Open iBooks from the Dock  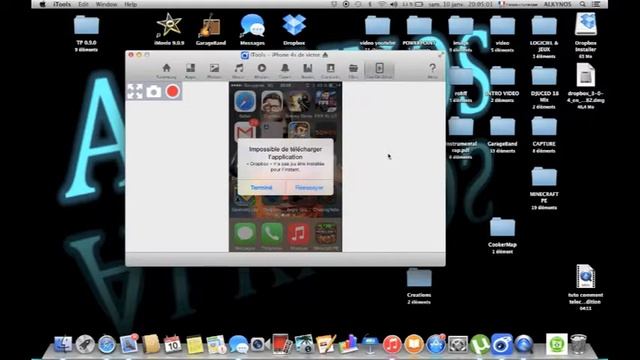click(x=413, y=344)
